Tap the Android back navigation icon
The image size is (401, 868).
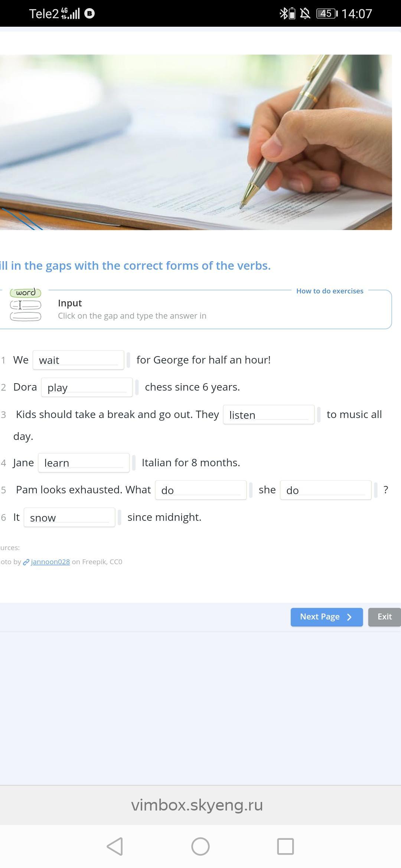(x=115, y=846)
